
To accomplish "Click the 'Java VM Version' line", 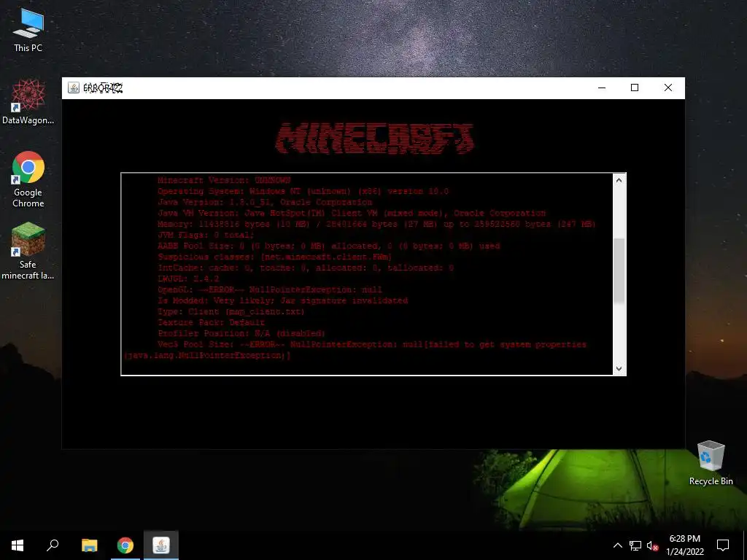I will pyautogui.click(x=352, y=214).
